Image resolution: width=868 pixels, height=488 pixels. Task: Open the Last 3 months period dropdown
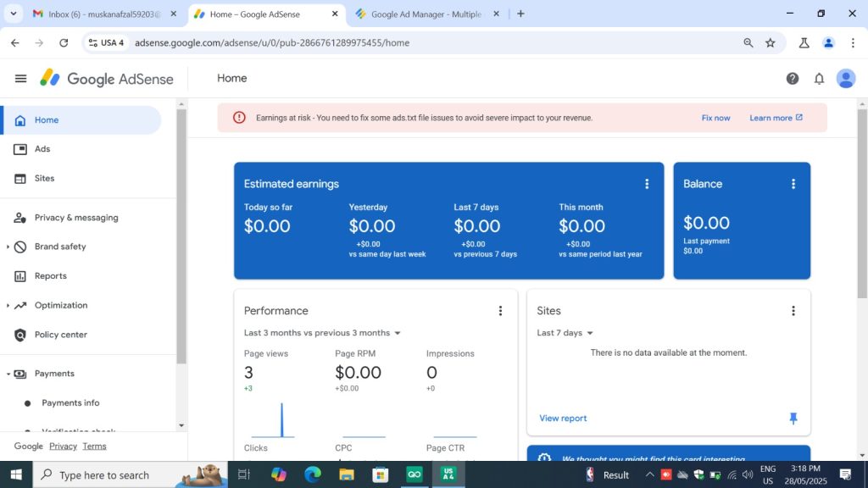tap(322, 333)
